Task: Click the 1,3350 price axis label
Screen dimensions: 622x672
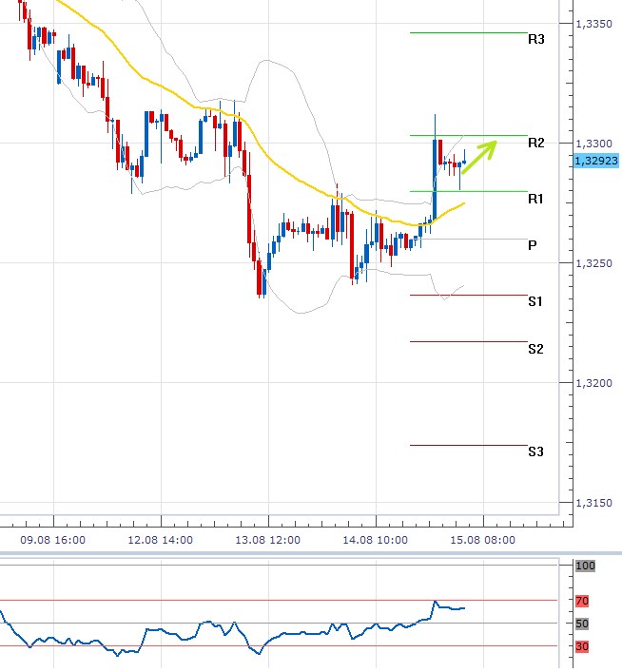Action: pyautogui.click(x=593, y=24)
